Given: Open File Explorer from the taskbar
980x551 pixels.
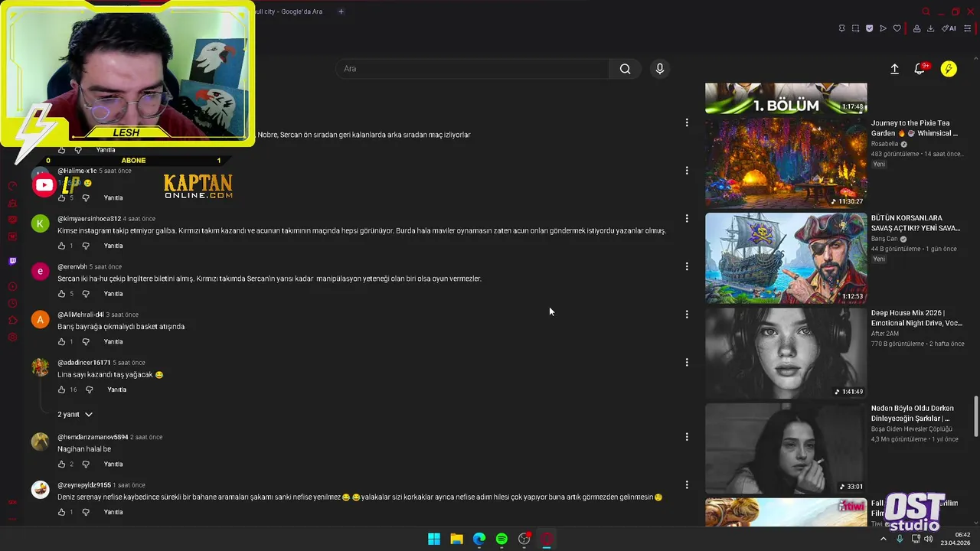Looking at the screenshot, I should click(456, 539).
